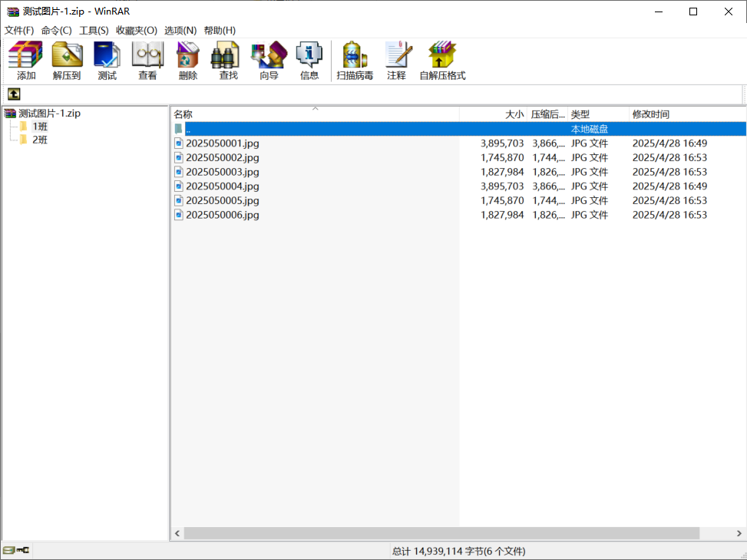Viewport: 747px width, 560px height.
Task: Show archive Info (信息) icon
Action: (309, 61)
